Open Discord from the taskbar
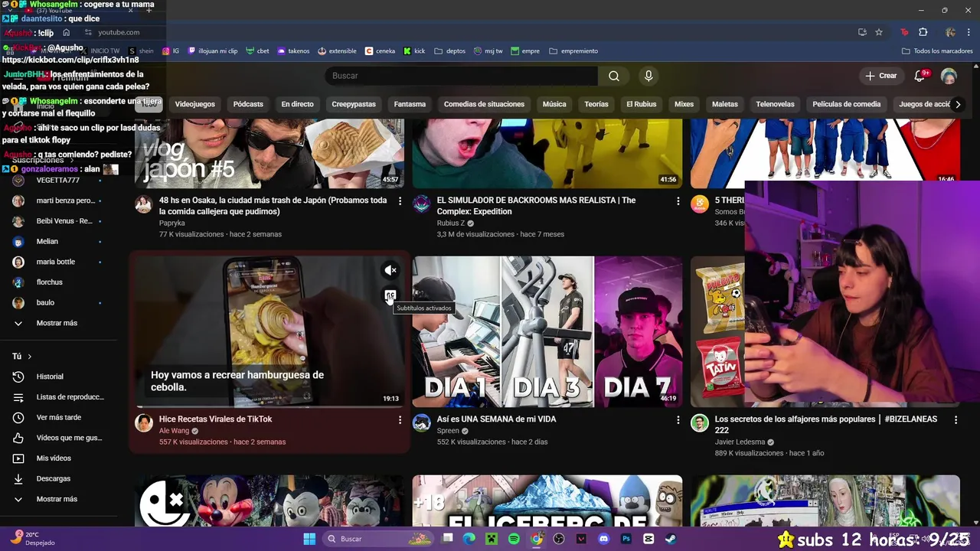 pyautogui.click(x=604, y=539)
